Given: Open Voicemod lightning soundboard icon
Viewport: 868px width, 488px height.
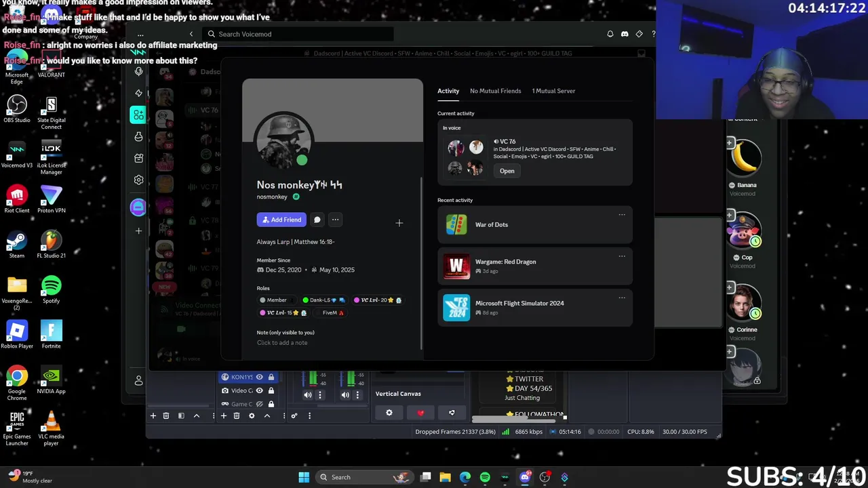Looking at the screenshot, I should coord(138,93).
